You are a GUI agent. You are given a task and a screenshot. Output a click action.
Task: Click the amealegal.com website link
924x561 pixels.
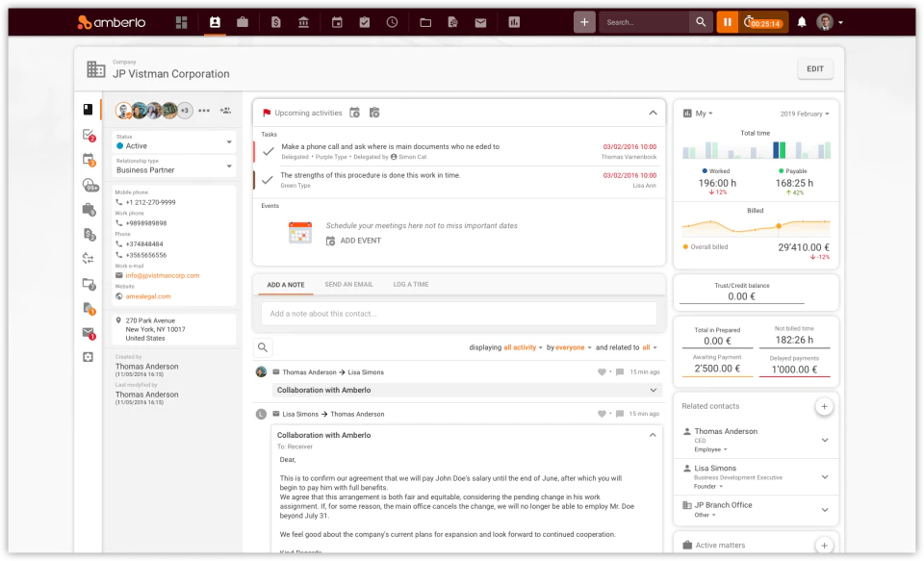tap(148, 296)
